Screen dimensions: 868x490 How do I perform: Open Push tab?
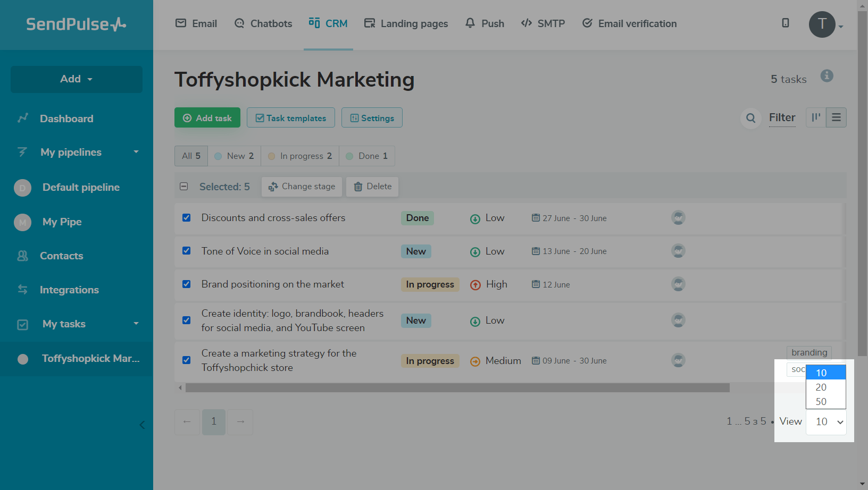(485, 23)
